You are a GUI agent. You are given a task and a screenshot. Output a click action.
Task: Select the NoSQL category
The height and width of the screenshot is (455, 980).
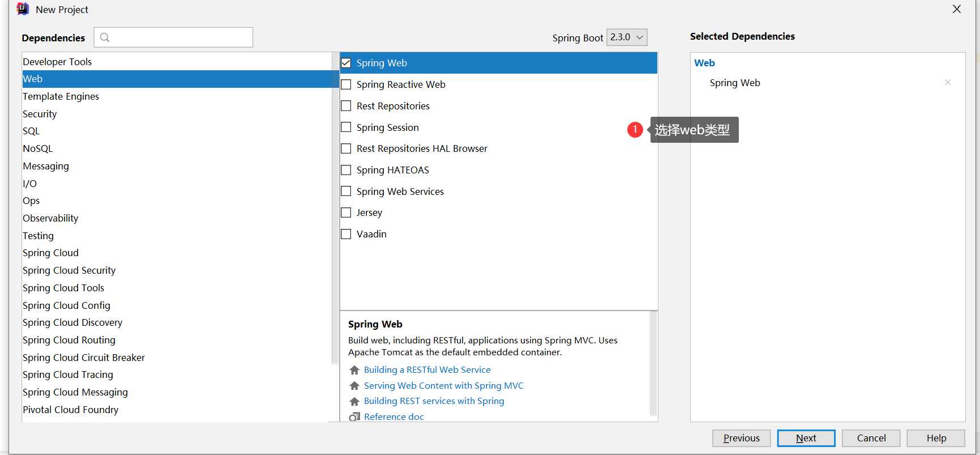coord(177,148)
